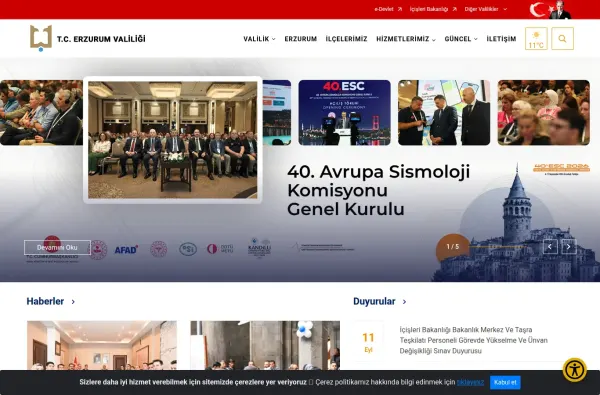Click the Erzurum Valiliği logo emblem

coord(41,38)
